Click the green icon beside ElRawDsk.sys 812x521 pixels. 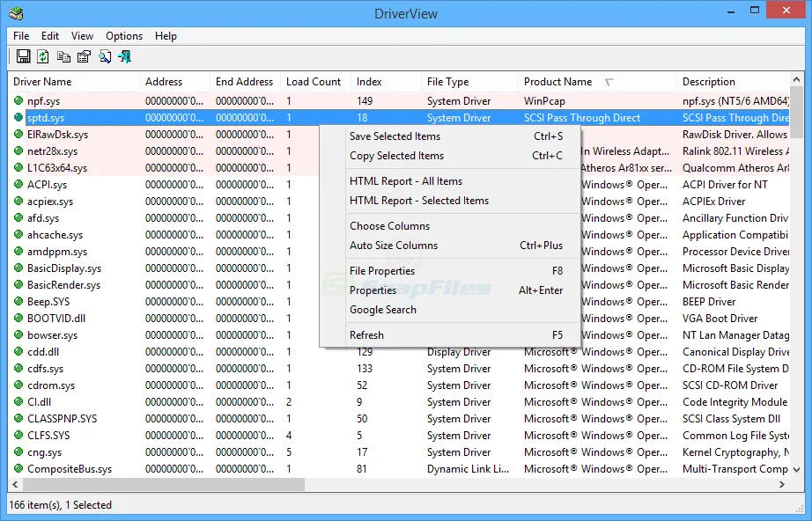18,134
